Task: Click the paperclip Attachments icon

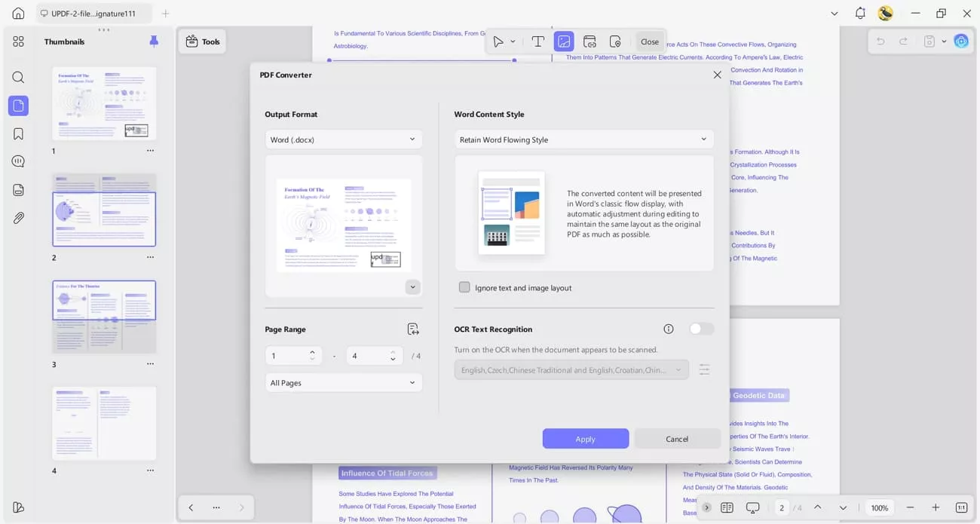Action: tap(18, 218)
